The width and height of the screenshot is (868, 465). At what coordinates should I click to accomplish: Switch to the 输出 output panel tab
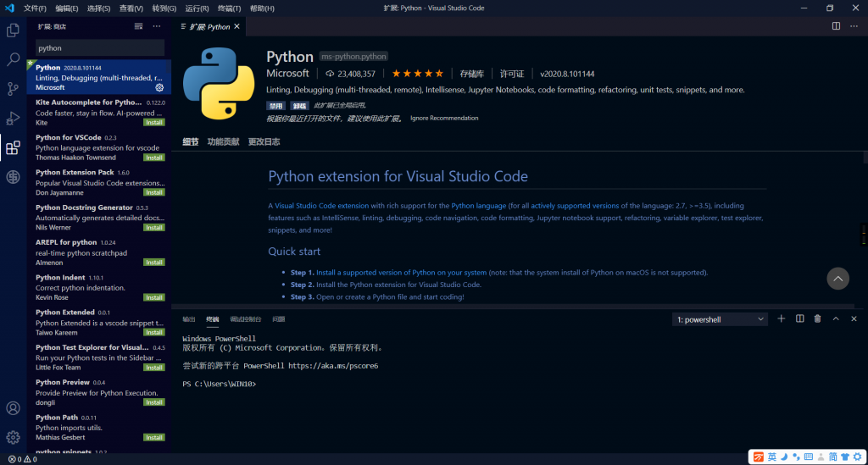(x=189, y=319)
